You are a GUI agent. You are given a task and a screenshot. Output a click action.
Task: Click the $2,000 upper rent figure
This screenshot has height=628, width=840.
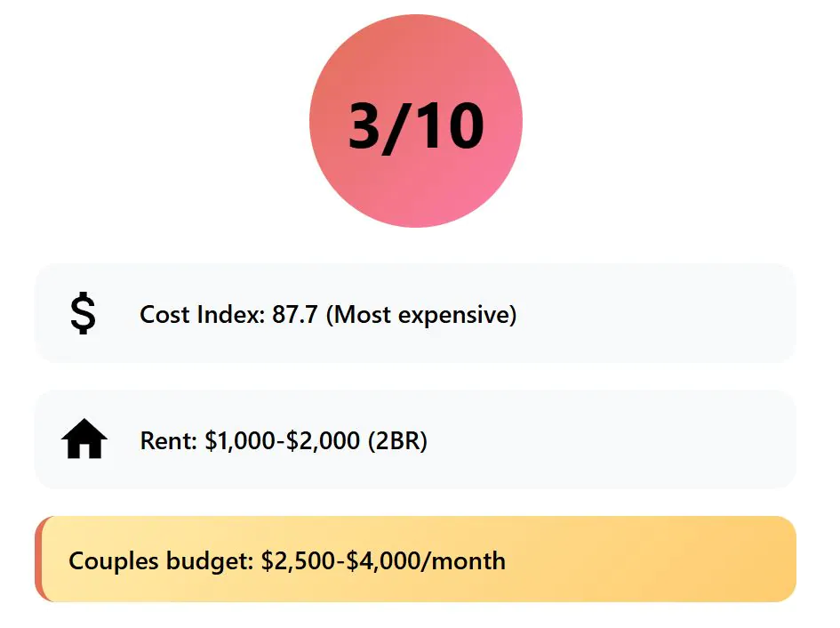(323, 441)
